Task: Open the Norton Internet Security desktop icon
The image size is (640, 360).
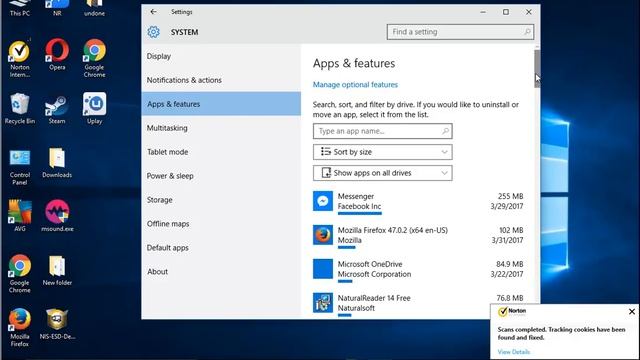Action: [x=19, y=58]
